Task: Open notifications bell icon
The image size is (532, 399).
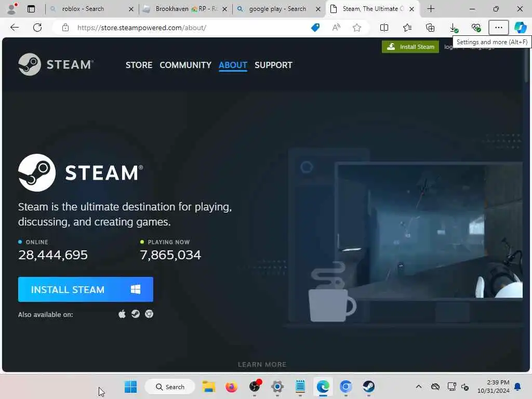Action: (x=518, y=387)
